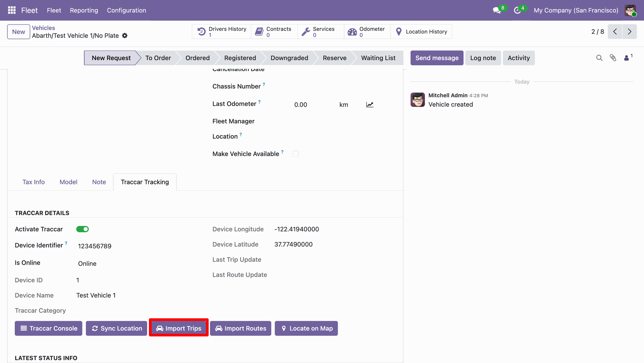The height and width of the screenshot is (363, 644).
Task: Disable the Activate Traccar toggle
Action: (x=83, y=229)
